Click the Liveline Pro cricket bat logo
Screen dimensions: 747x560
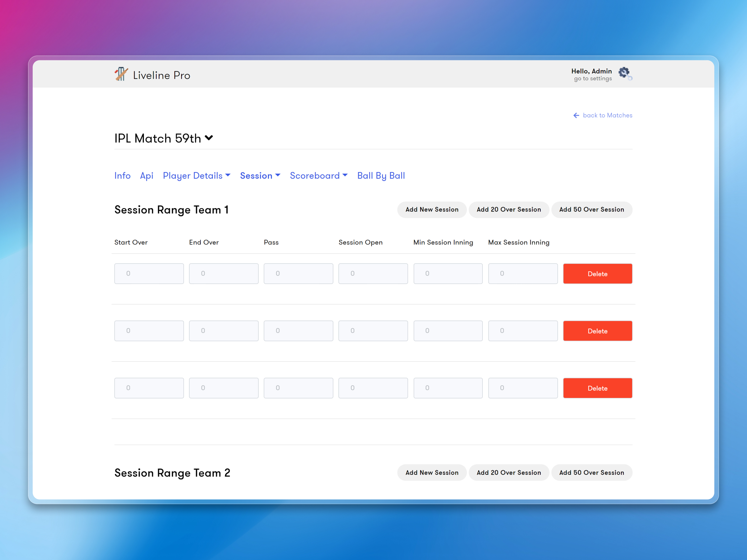tap(121, 74)
